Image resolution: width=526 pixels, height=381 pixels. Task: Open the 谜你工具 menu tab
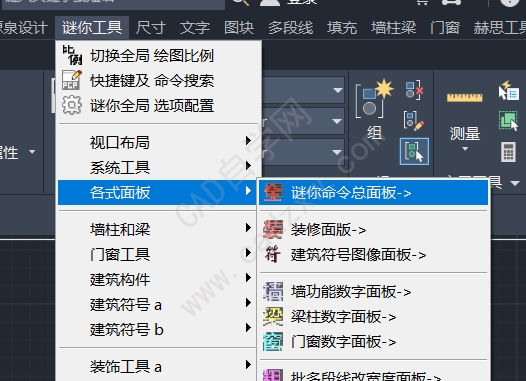(x=92, y=28)
